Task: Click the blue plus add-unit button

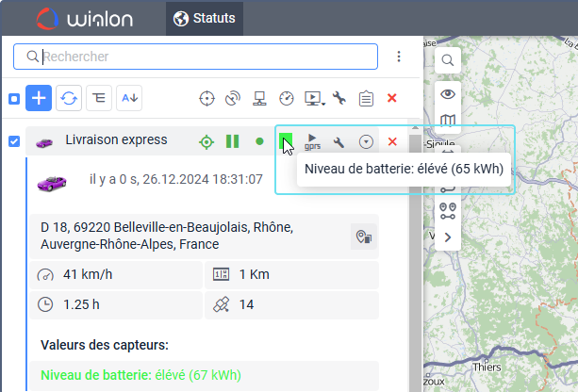Action: pyautogui.click(x=39, y=98)
